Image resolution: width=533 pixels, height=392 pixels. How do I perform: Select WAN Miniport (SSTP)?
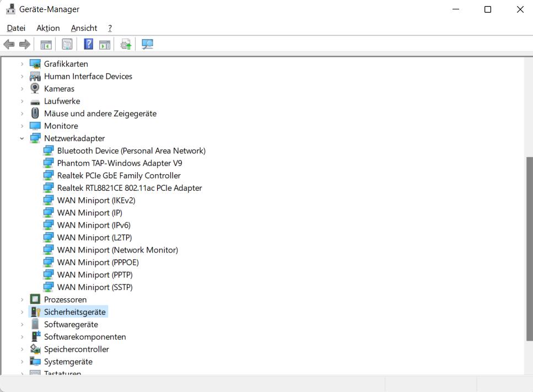point(95,287)
